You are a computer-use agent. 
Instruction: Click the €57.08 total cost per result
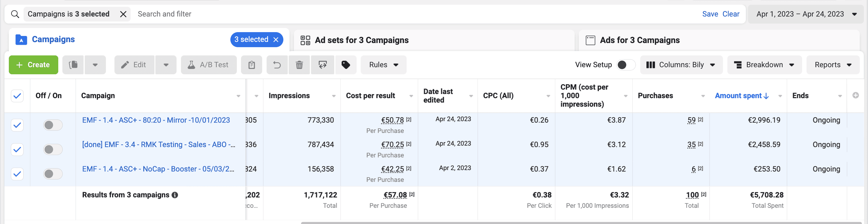(x=395, y=195)
